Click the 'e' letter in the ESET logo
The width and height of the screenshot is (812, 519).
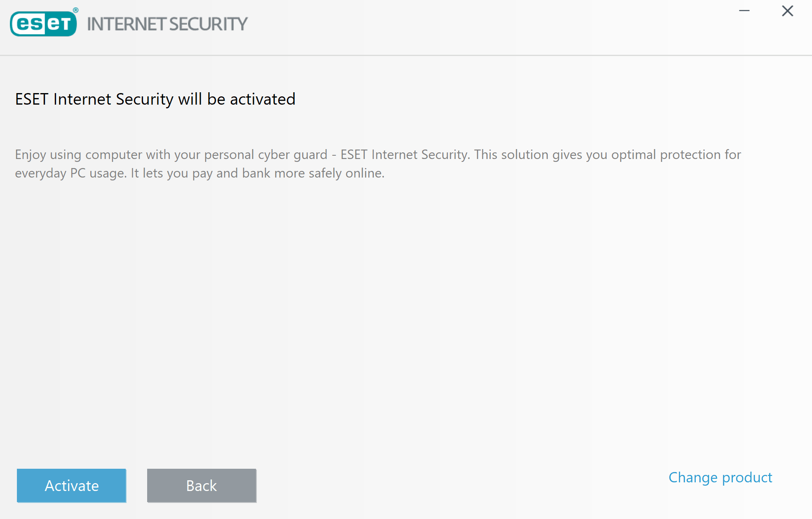coord(23,23)
